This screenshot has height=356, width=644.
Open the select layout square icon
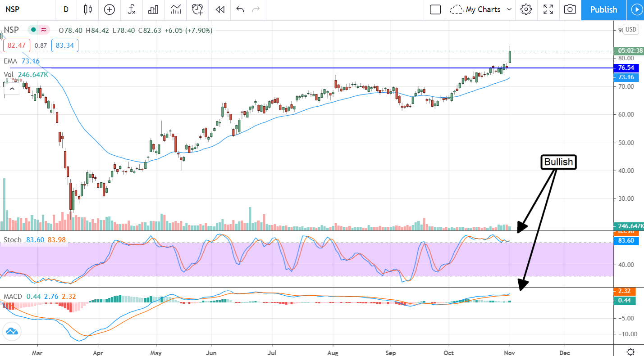pos(435,9)
